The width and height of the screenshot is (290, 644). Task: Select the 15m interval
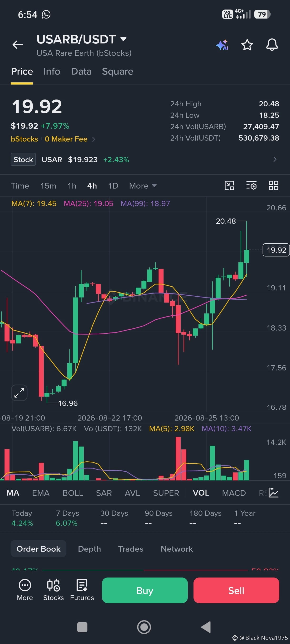tap(48, 186)
